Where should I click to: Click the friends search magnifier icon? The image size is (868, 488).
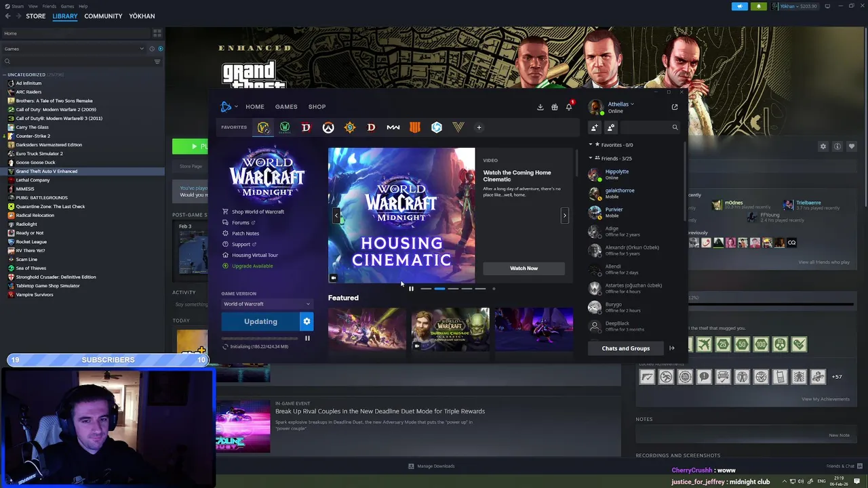675,127
